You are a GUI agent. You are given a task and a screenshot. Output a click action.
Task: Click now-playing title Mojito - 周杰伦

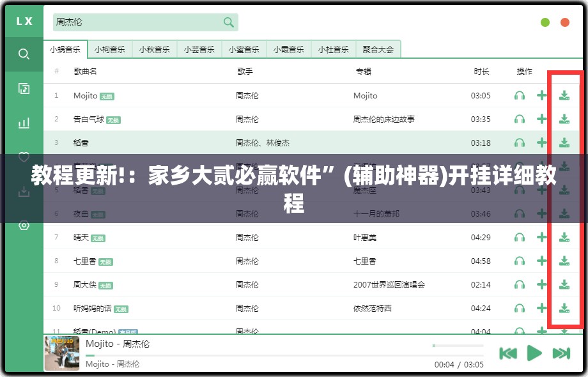118,344
